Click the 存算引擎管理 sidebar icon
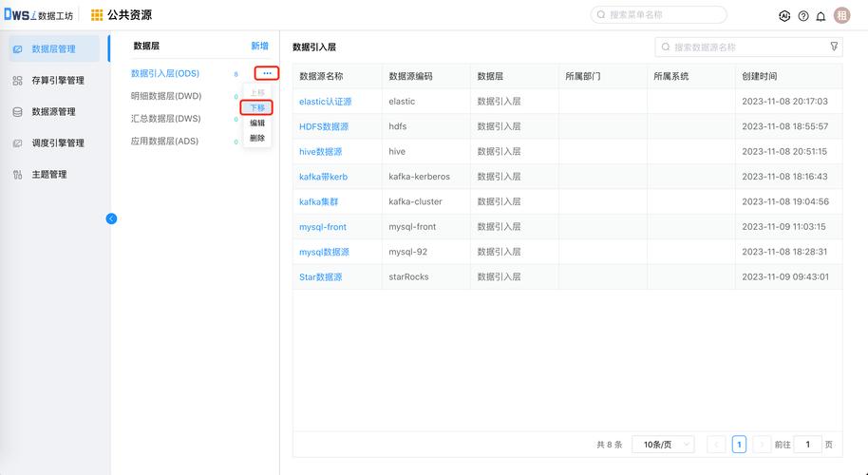Screen dimensions: 868x475 pyautogui.click(x=18, y=81)
